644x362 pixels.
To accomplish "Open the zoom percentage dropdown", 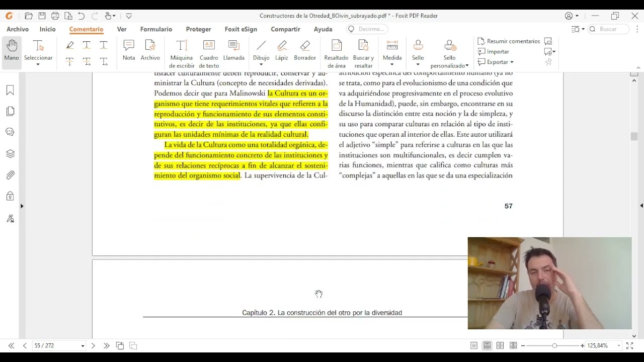I will (619, 346).
